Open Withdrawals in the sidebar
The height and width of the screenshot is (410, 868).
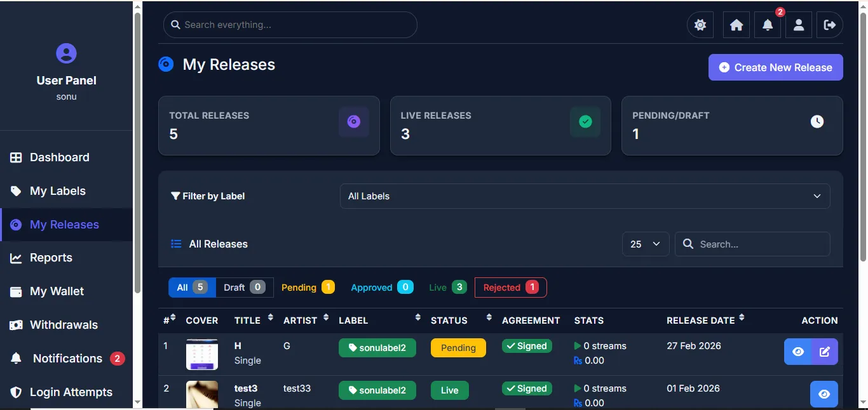click(x=66, y=325)
